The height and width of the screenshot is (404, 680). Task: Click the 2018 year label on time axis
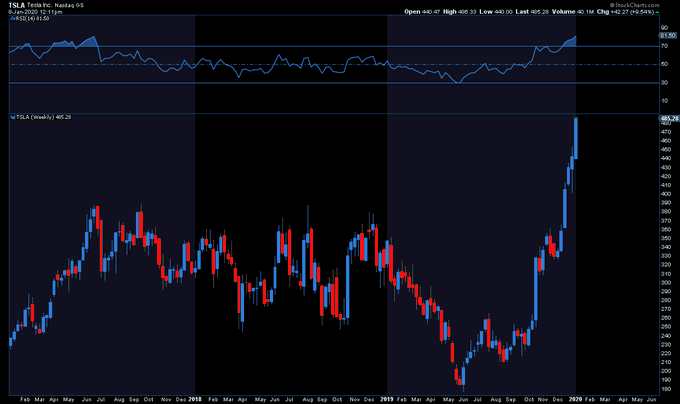tap(195, 399)
